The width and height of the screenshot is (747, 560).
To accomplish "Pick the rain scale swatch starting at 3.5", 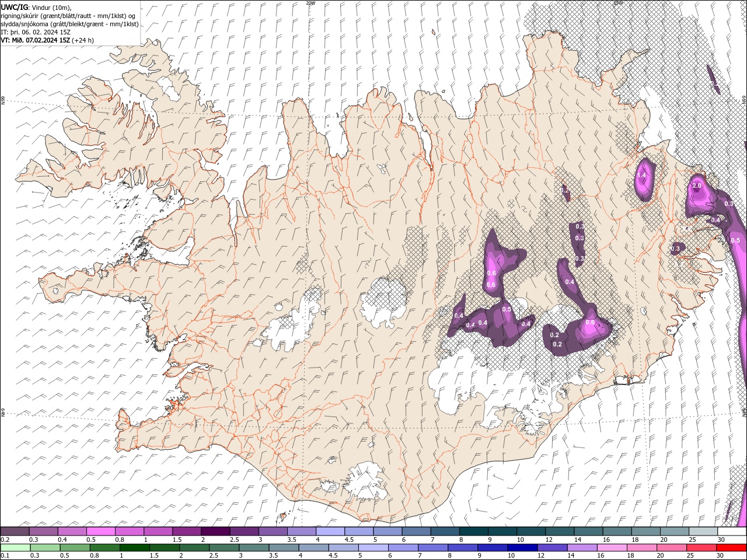I will (284, 548).
